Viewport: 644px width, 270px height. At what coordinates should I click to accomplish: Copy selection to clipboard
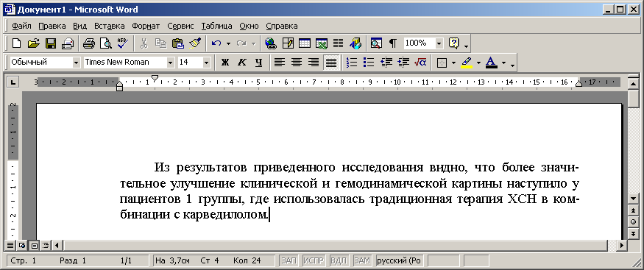coord(160,43)
